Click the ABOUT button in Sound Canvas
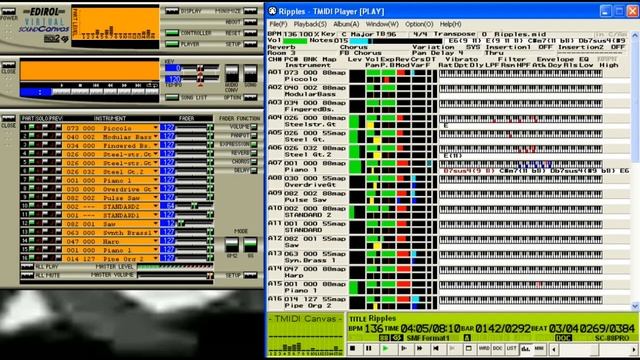Screen dimensions: 640x360 [x=250, y=22]
